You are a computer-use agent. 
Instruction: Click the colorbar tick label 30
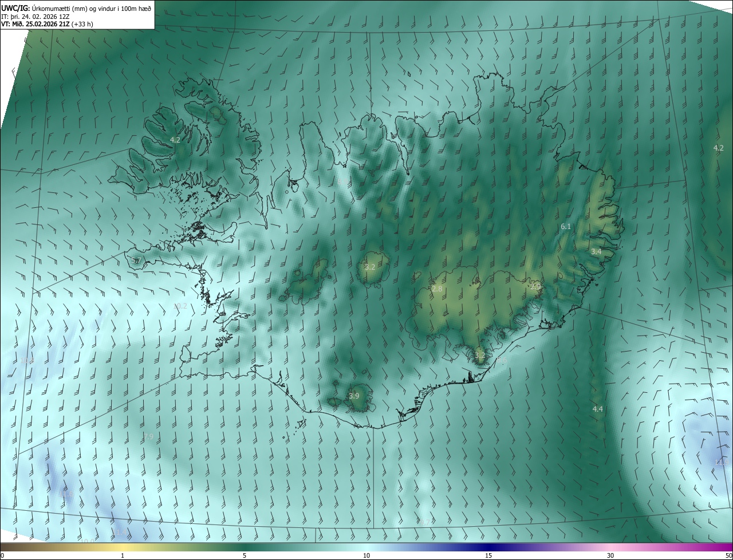pos(610,555)
